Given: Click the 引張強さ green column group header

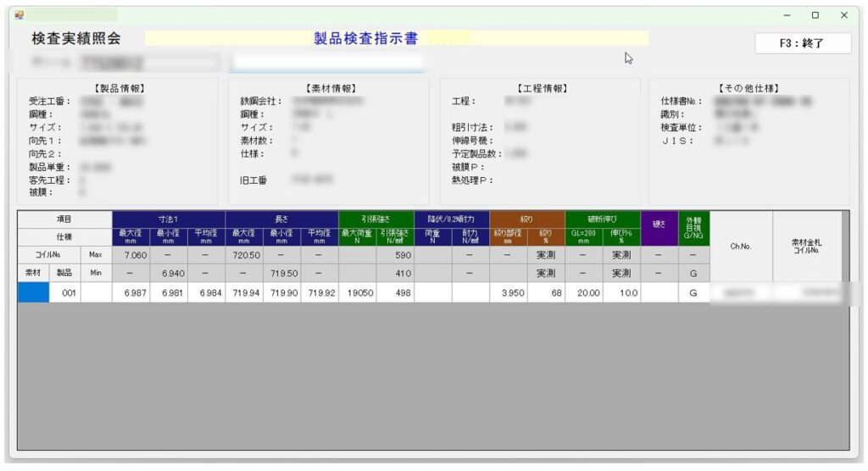Looking at the screenshot, I should [x=376, y=219].
